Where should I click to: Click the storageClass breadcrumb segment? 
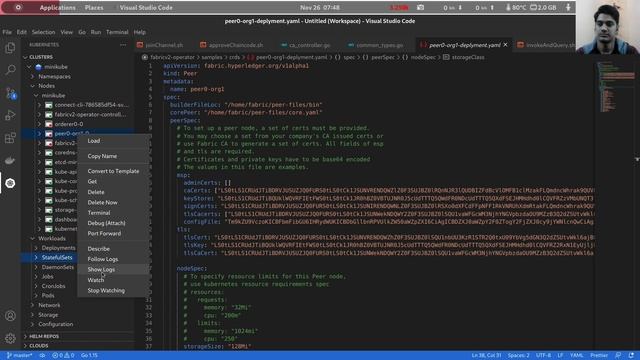(x=468, y=57)
